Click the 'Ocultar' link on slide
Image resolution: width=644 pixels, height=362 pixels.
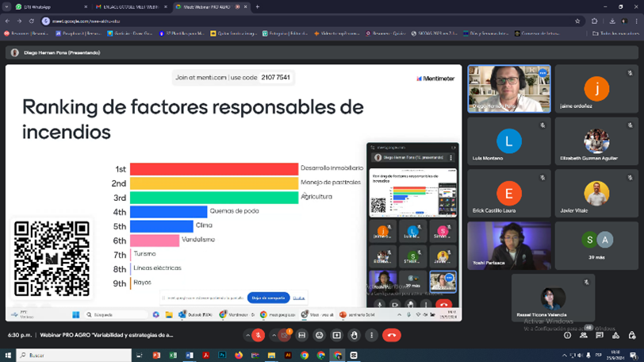(298, 298)
